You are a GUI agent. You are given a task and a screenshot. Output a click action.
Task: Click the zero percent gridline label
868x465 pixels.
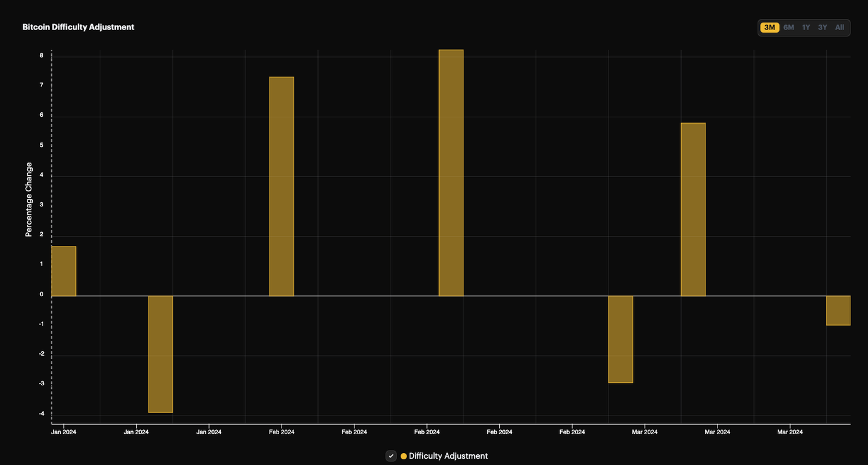[41, 294]
